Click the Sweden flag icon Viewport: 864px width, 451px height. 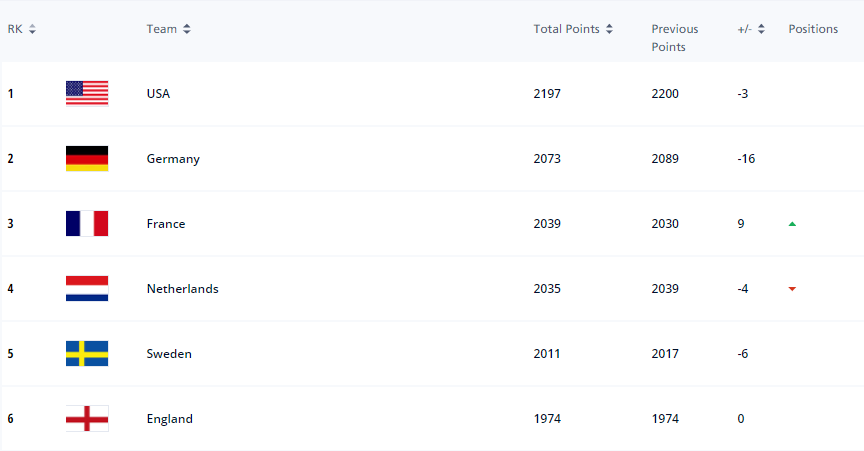point(87,353)
